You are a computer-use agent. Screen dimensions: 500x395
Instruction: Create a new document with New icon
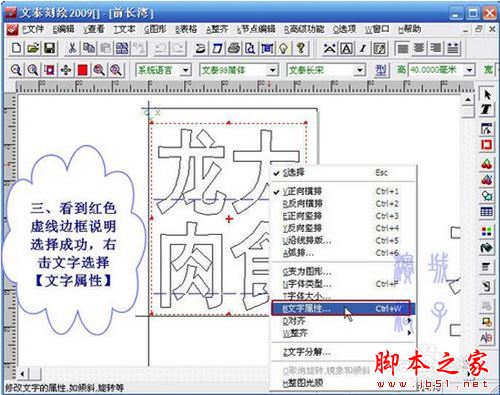pos(17,49)
